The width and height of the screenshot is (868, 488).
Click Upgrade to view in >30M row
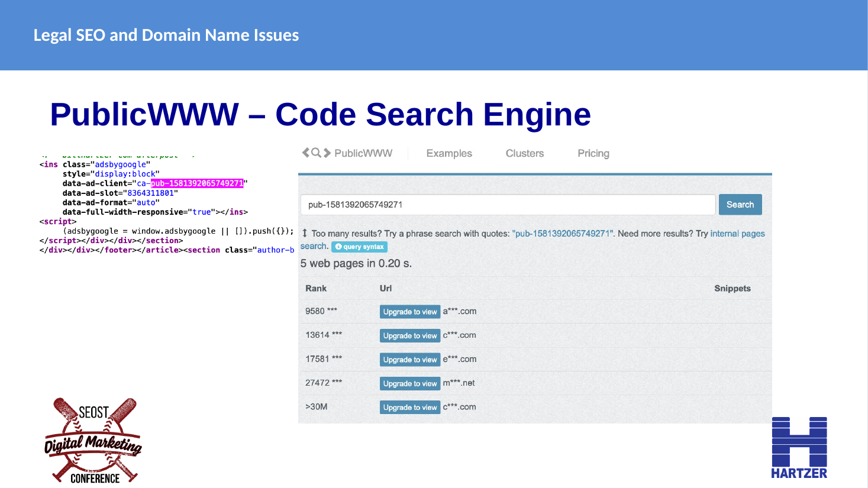410,407
